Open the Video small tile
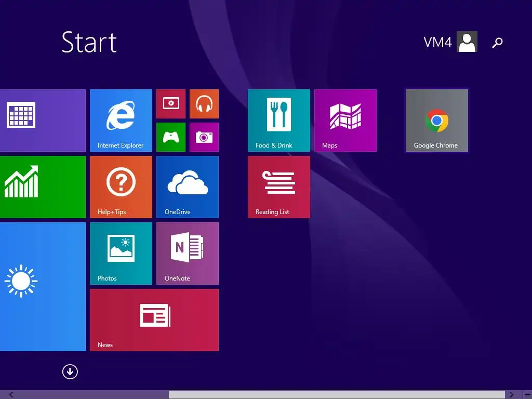This screenshot has width=532, height=399. [x=171, y=104]
